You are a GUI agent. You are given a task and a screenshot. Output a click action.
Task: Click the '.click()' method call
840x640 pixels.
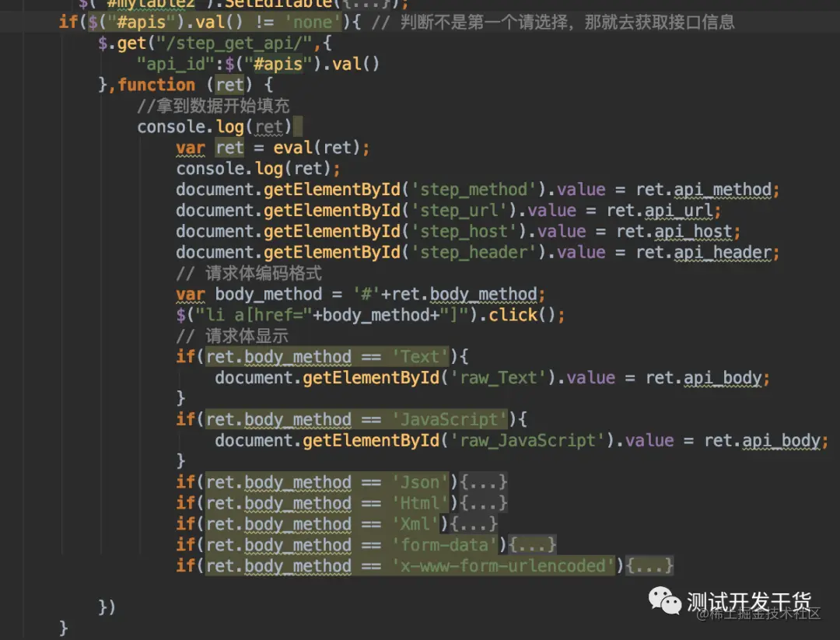[517, 314]
